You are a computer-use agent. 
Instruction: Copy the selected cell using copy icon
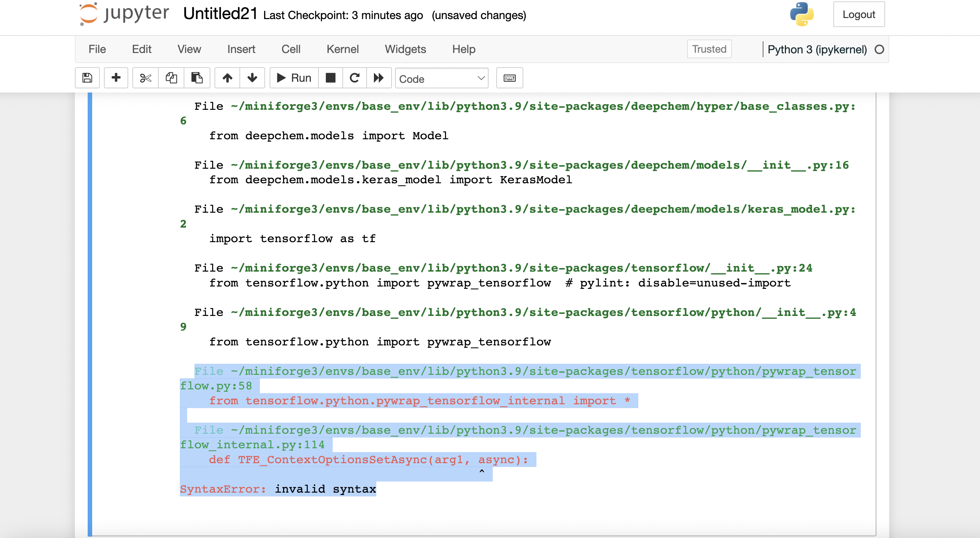[171, 78]
